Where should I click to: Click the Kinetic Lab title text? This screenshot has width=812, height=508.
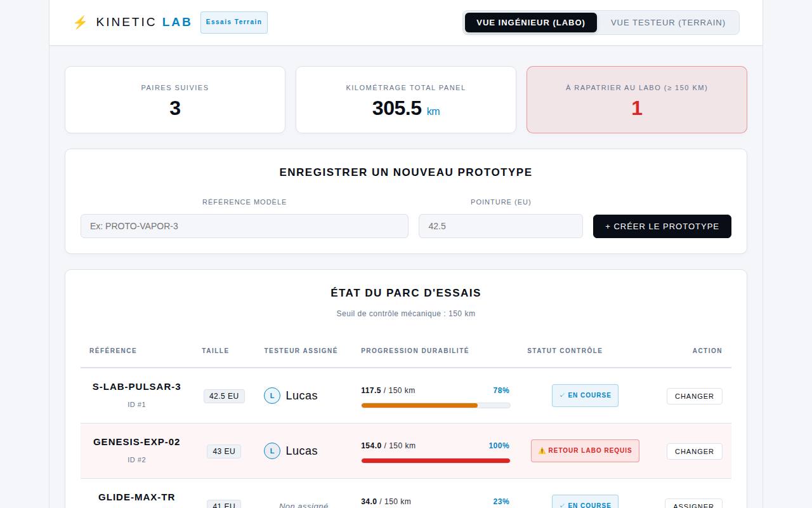(x=144, y=22)
